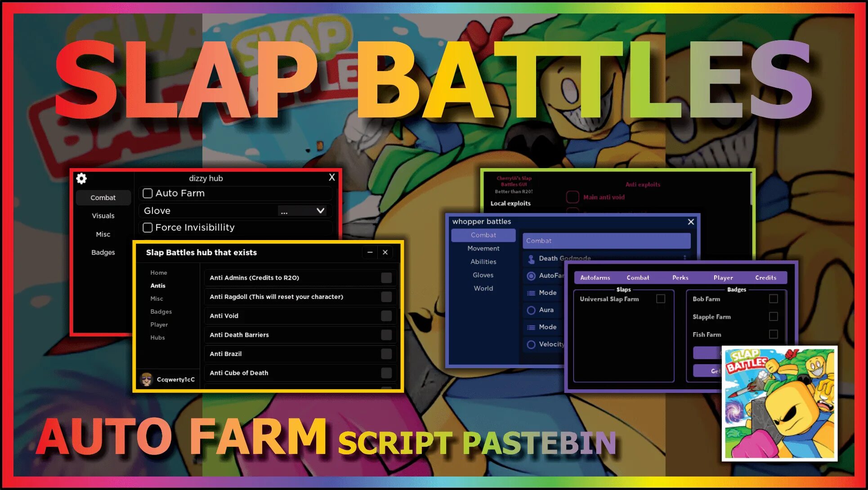
Task: Click the first Mode list icon
Action: click(531, 293)
